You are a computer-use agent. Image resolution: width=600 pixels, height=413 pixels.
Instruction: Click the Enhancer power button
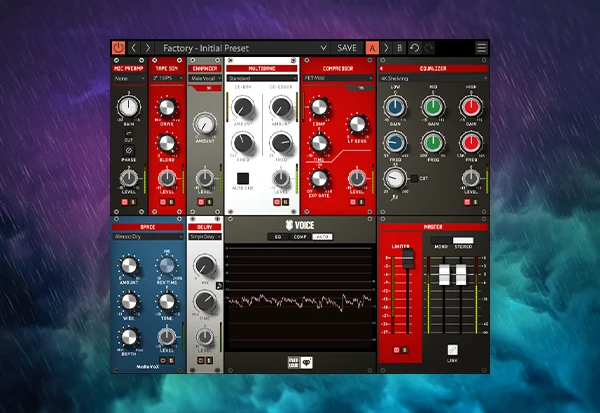tap(201, 202)
